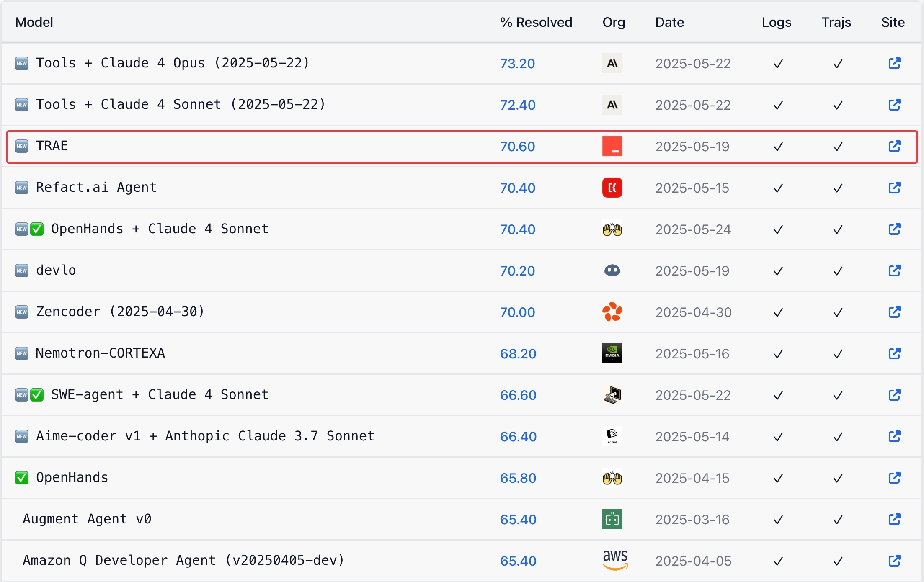Click the NVIDIA org logo
This screenshot has width=924, height=582.
[612, 353]
